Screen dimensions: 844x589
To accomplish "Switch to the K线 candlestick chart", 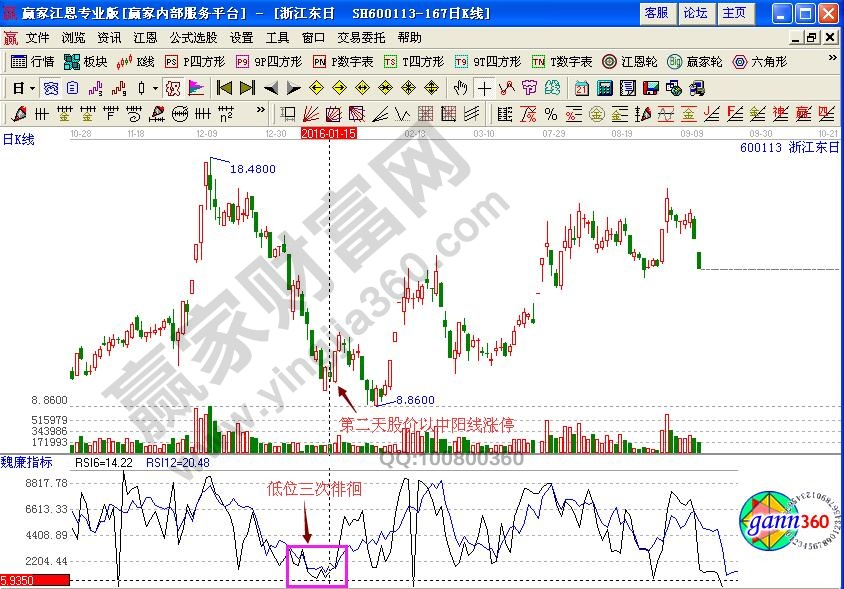I will coord(137,61).
